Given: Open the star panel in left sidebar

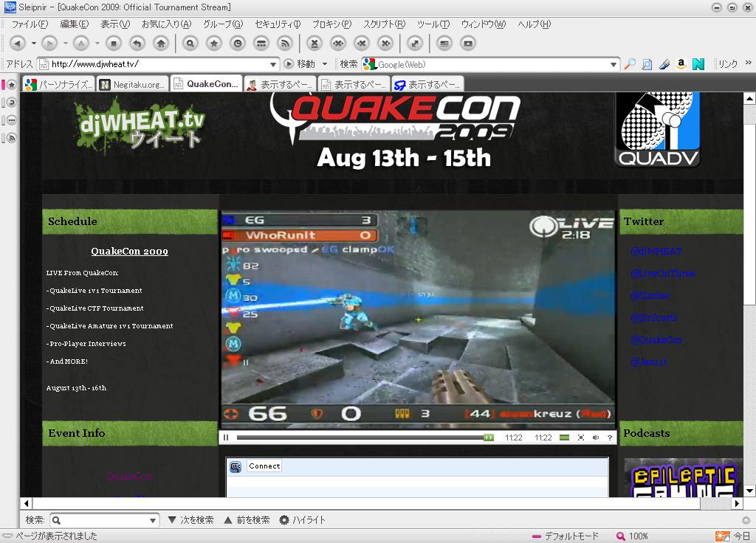Looking at the screenshot, I should point(12,85).
